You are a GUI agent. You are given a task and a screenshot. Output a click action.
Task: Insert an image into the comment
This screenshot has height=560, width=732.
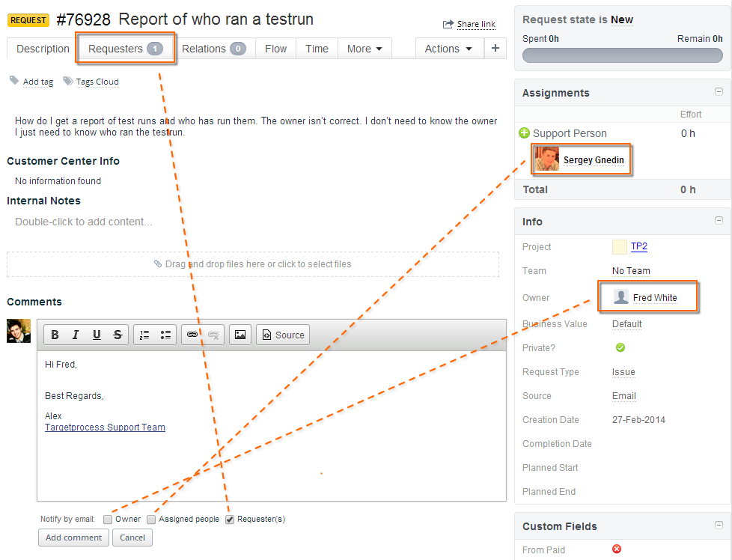point(240,335)
